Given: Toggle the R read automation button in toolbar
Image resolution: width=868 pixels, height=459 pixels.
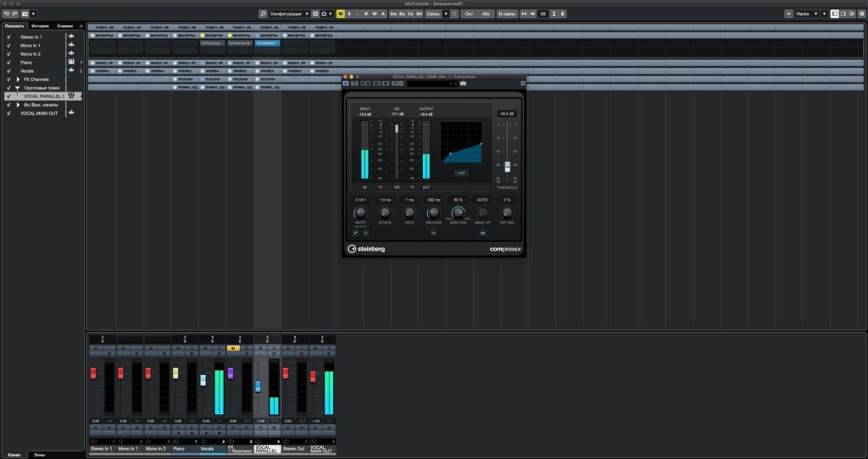Looking at the screenshot, I should [366, 14].
